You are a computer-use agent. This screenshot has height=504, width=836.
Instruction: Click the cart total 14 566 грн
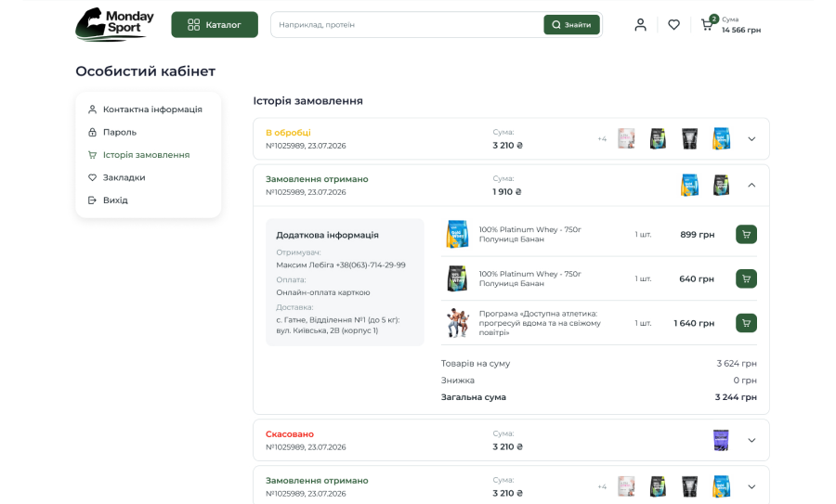coord(741,30)
